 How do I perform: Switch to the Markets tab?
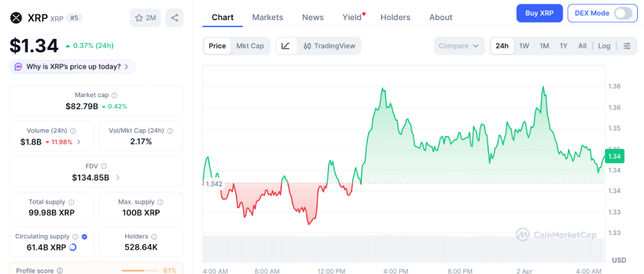tap(267, 17)
